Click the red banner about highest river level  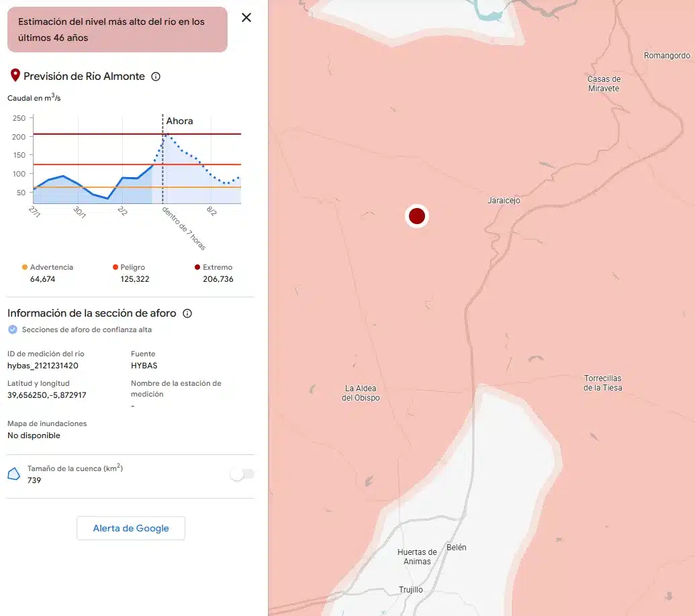(x=118, y=30)
